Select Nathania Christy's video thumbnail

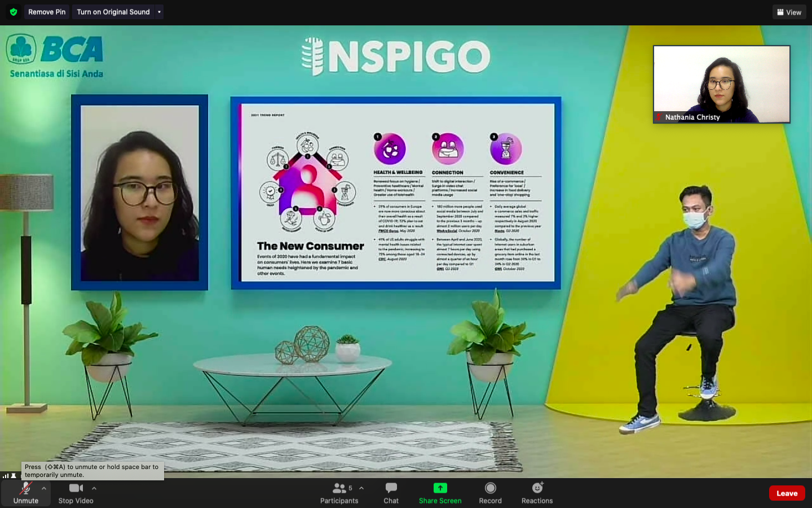(721, 84)
